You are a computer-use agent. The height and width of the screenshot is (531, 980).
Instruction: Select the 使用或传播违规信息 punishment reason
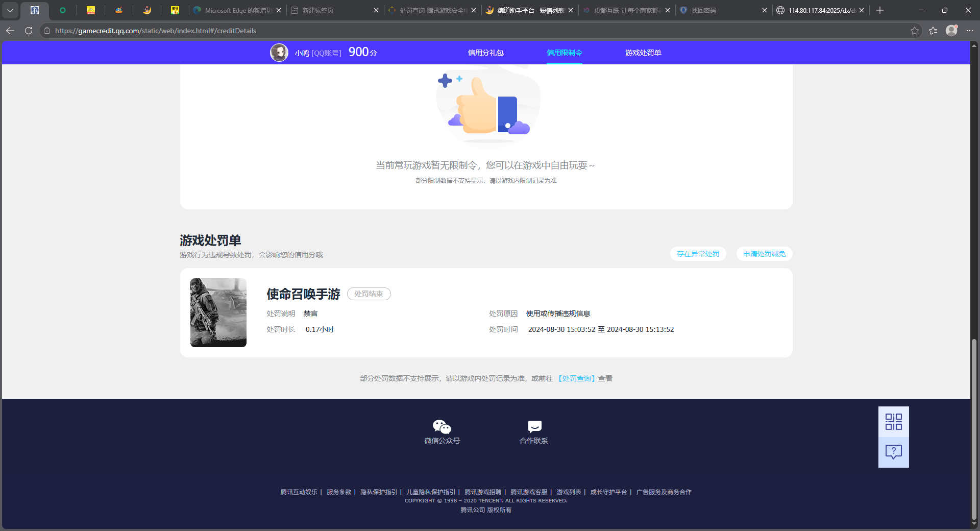[x=558, y=313]
